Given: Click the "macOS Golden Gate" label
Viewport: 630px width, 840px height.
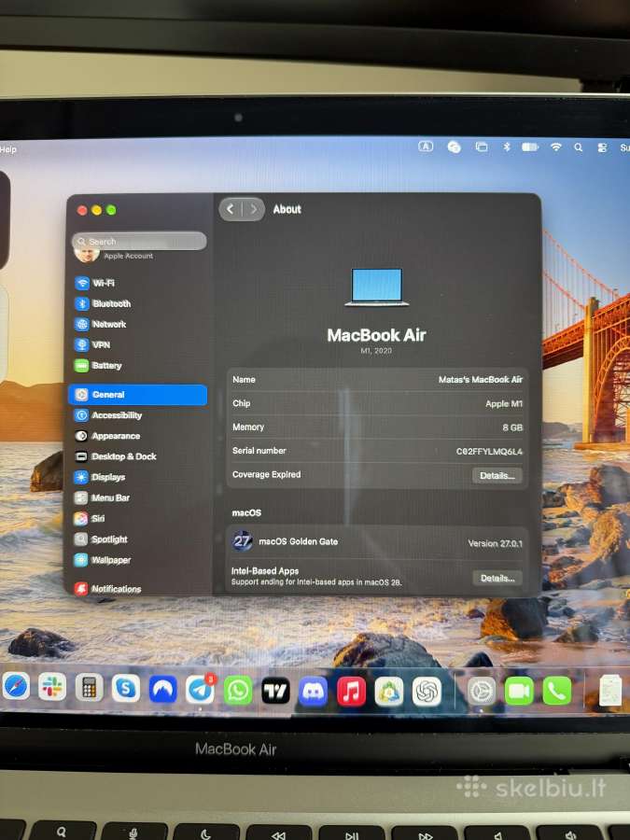Looking at the screenshot, I should click(x=299, y=541).
